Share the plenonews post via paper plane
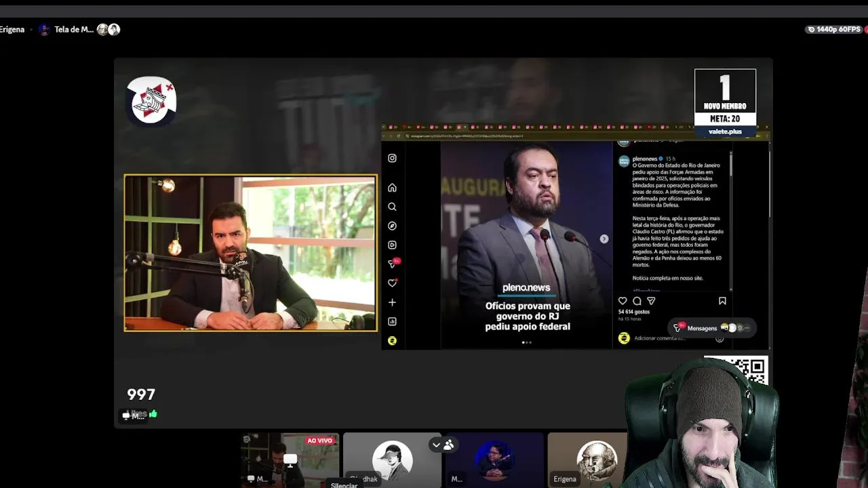Viewport: 868px width, 488px height. [651, 301]
